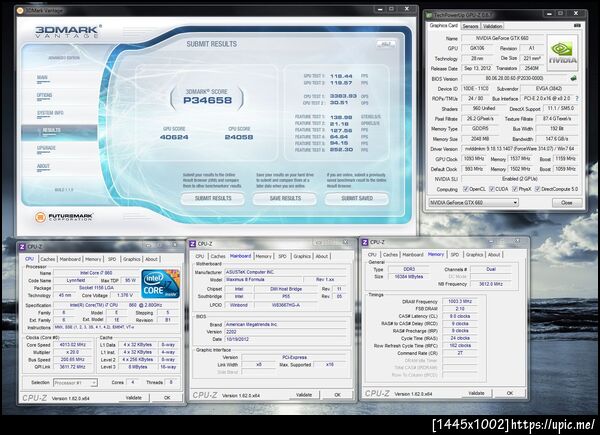Open SYSTEM INFO in 3DMark sidebar
The width and height of the screenshot is (600, 435).
pos(50,113)
